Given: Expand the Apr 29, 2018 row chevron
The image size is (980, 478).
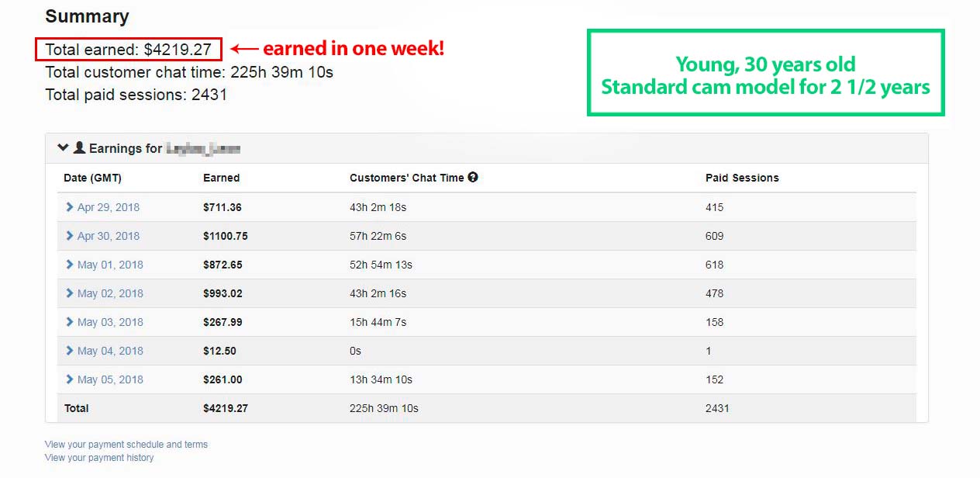Looking at the screenshot, I should pos(70,207).
